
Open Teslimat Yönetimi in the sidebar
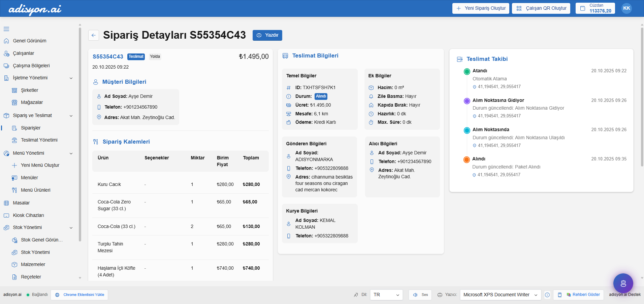[39, 140]
